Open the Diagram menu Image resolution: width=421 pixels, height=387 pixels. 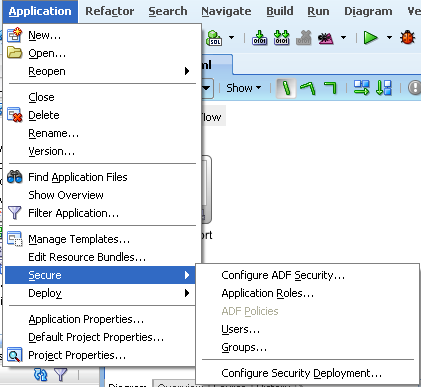click(368, 11)
